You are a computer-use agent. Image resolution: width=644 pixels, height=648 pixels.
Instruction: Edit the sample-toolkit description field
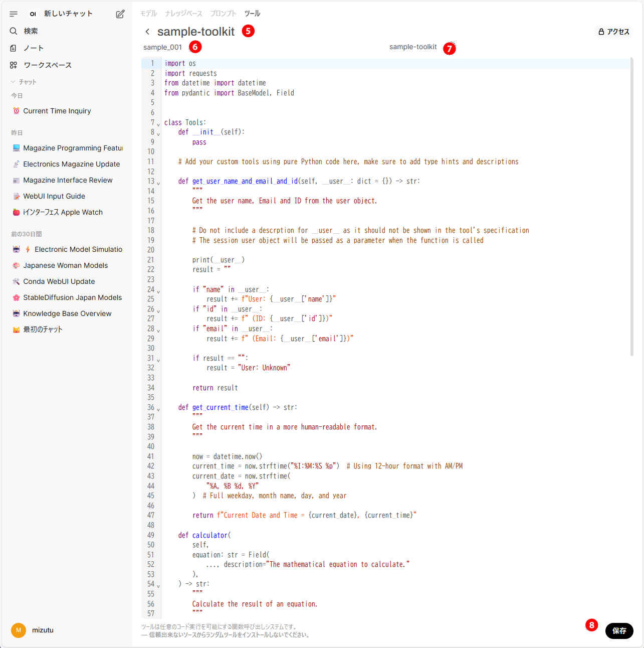click(413, 47)
